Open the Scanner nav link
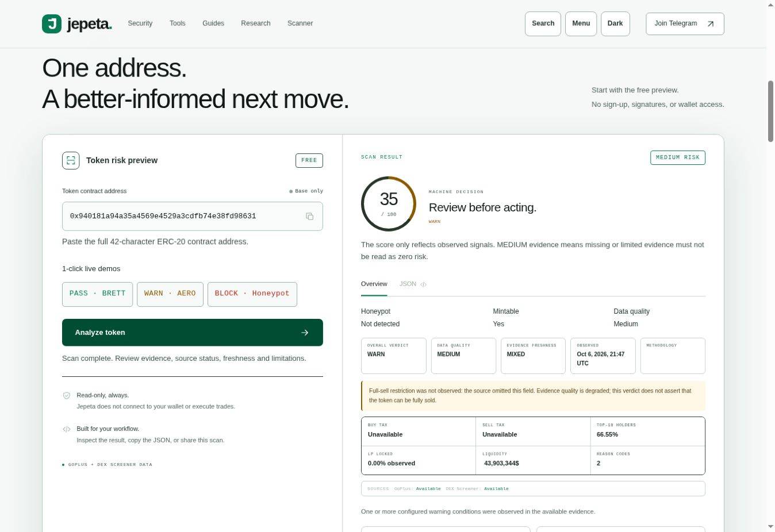Screen dimensions: 775x532 pos(300,24)
